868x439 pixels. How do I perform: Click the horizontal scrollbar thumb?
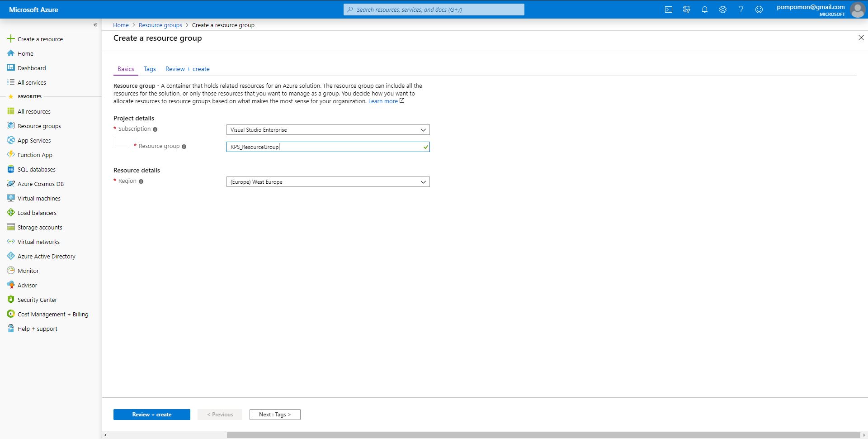point(543,435)
